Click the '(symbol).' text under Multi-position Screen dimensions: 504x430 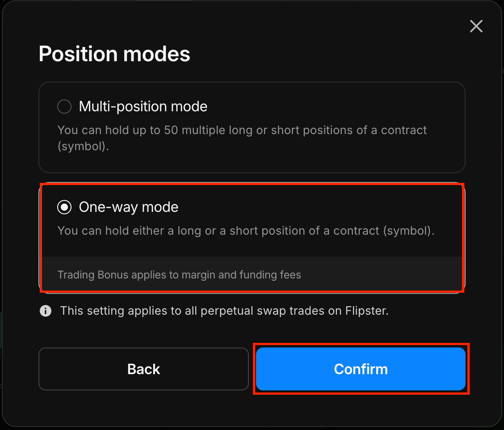point(83,146)
